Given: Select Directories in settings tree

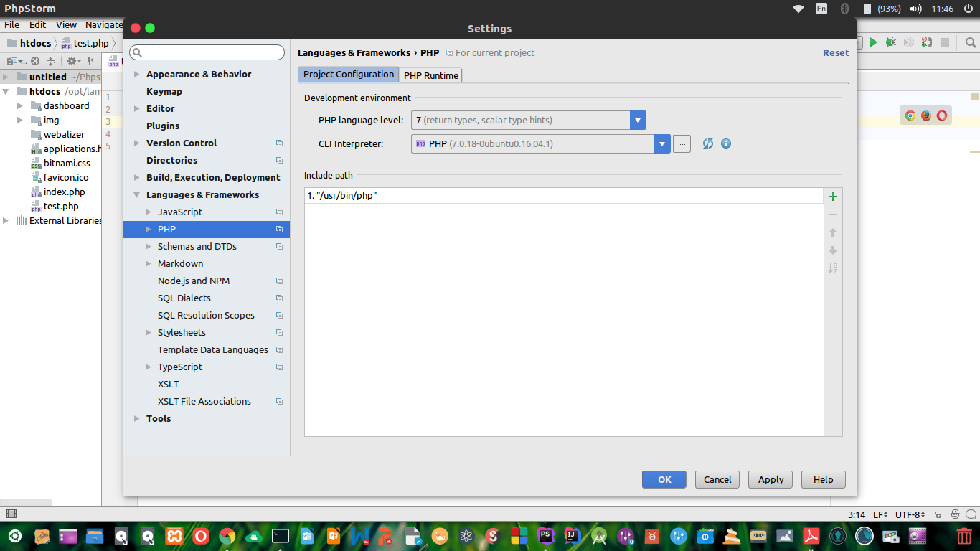Looking at the screenshot, I should (x=171, y=160).
